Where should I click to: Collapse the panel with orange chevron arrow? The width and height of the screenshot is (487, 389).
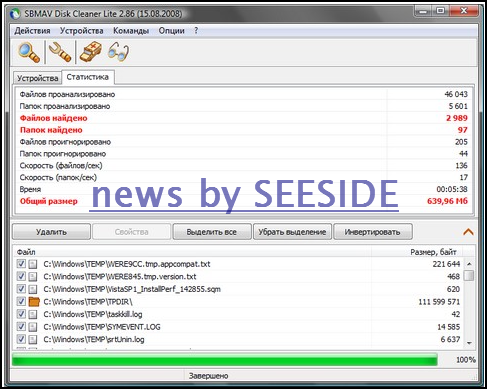tap(468, 232)
